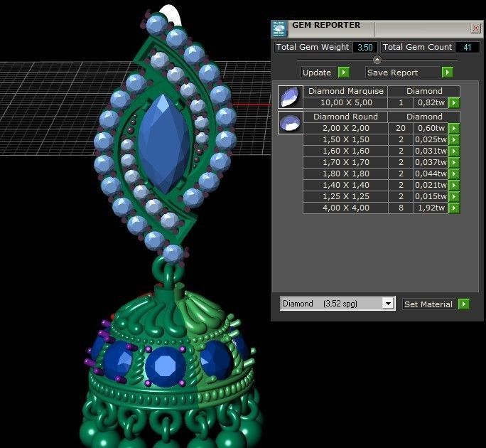The height and width of the screenshot is (448, 486).
Task: Click the Diamond Marquise gem thumbnail
Action: point(291,97)
